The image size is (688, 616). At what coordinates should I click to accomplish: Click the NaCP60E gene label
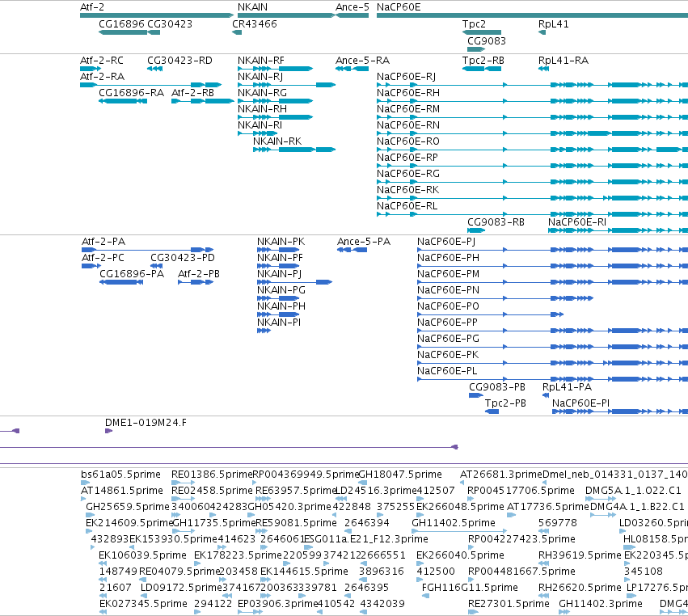tap(399, 7)
